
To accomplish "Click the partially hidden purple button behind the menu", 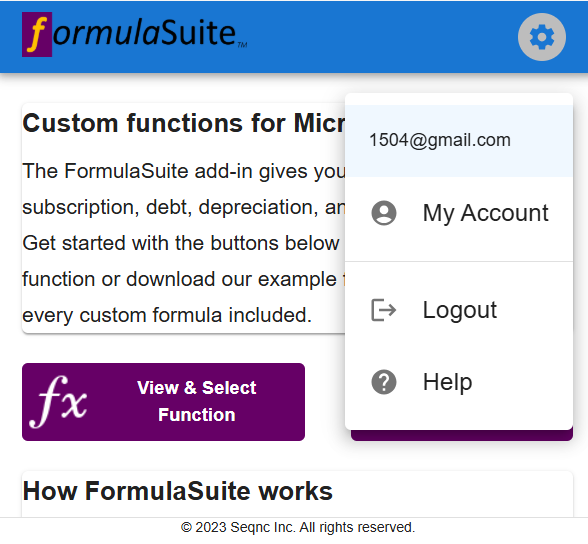I will pyautogui.click(x=462, y=436).
